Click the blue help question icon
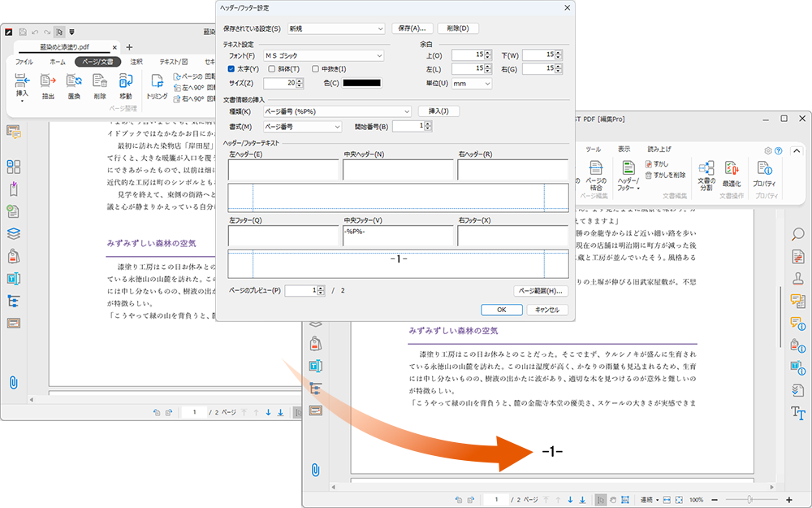The image size is (812, 508). [778, 150]
